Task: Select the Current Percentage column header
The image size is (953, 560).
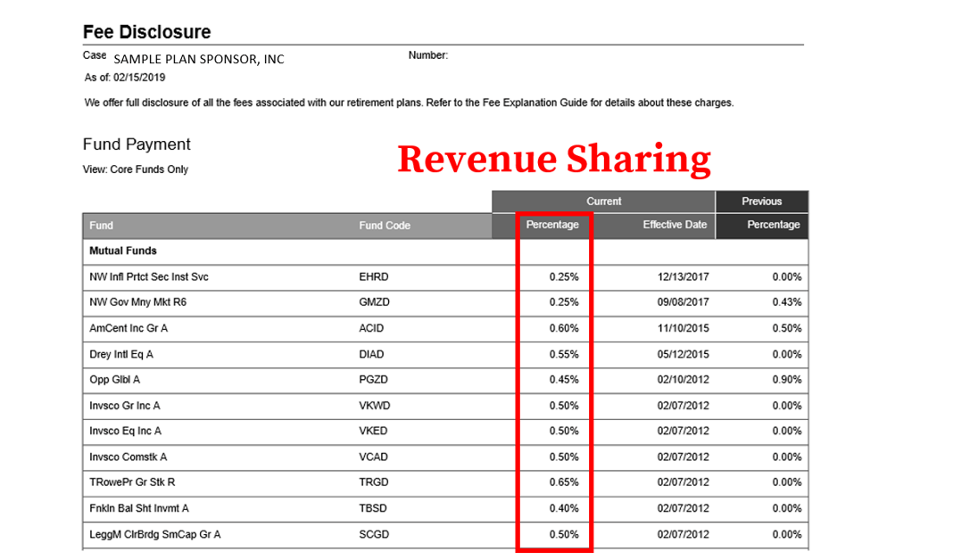Action: click(552, 225)
